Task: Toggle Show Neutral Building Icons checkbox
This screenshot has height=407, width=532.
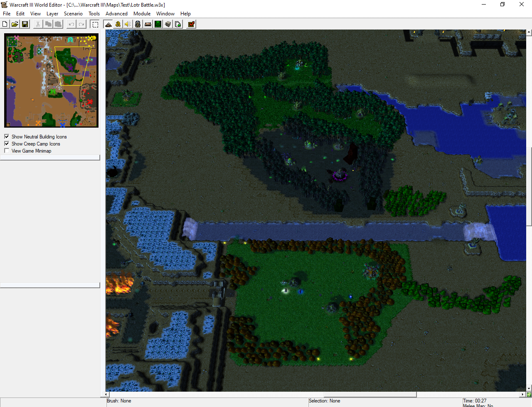Action: [x=7, y=136]
